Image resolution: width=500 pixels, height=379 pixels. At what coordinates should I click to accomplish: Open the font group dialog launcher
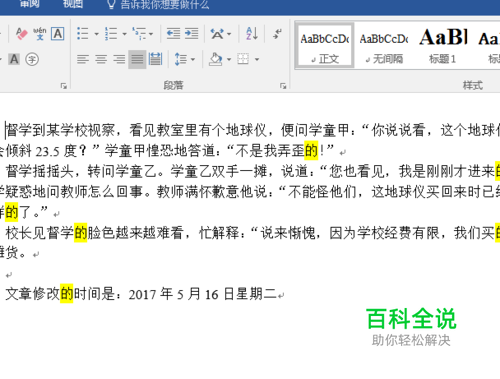tap(63, 86)
